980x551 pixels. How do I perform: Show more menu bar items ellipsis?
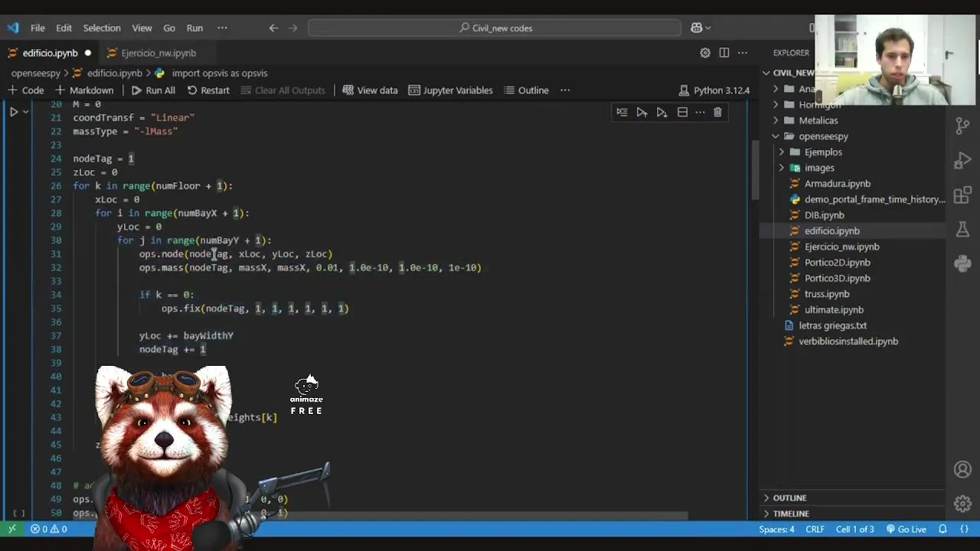click(x=222, y=28)
